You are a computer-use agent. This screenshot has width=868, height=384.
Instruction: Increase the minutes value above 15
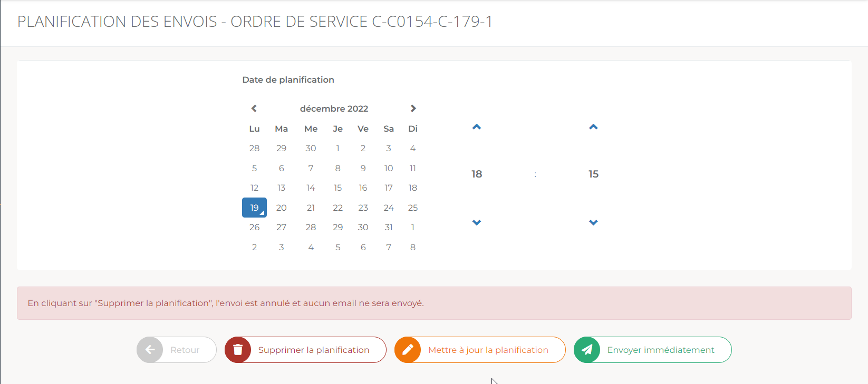593,127
